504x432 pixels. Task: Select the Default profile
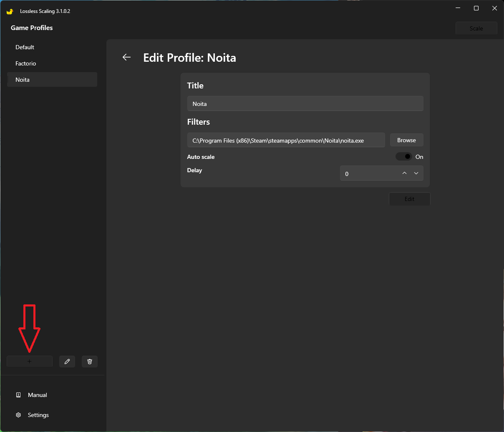point(25,47)
